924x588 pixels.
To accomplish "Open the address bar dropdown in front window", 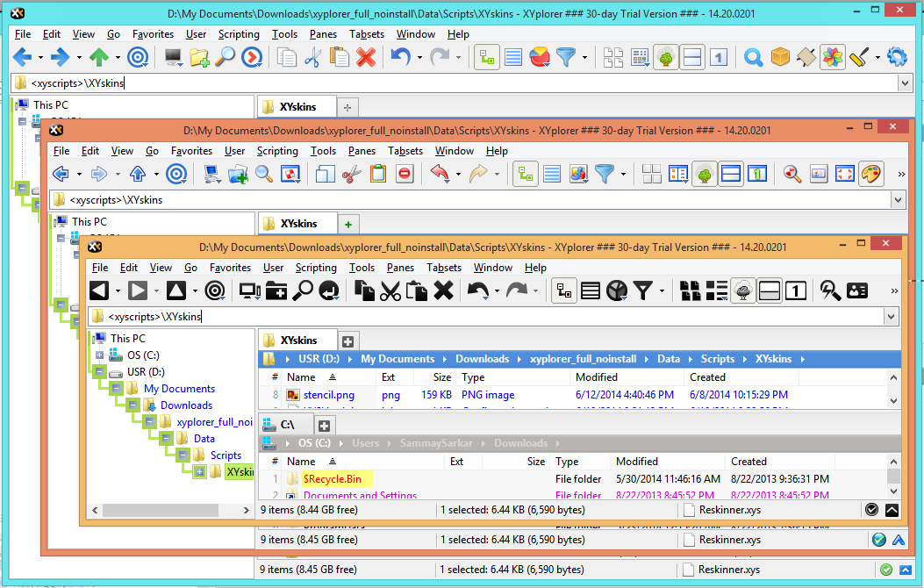I will (892, 317).
